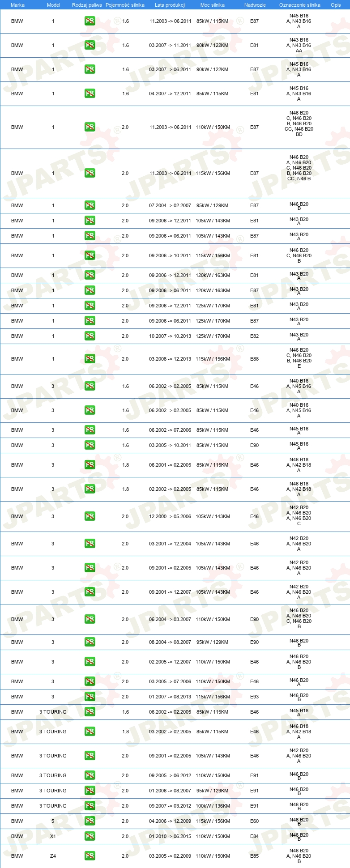The image size is (350, 868).
Task: Click the fuel icon in the 10.2007 -> 10.2013 row
Action: coord(90,336)
